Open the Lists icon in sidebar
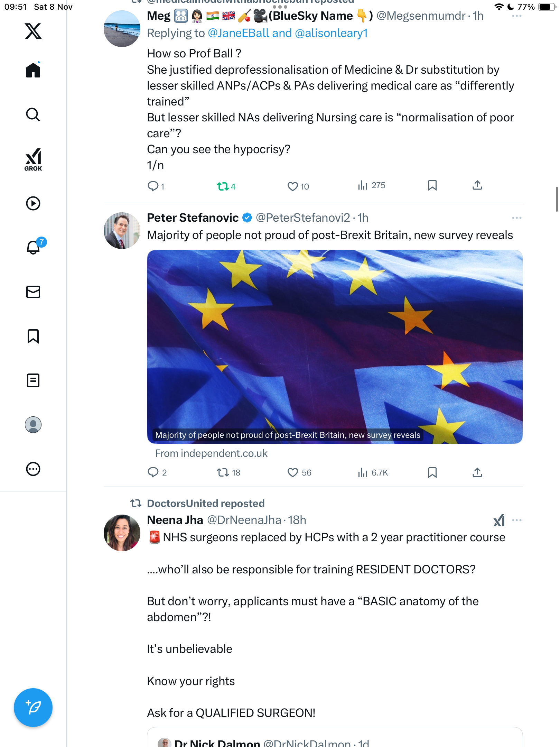 click(33, 380)
